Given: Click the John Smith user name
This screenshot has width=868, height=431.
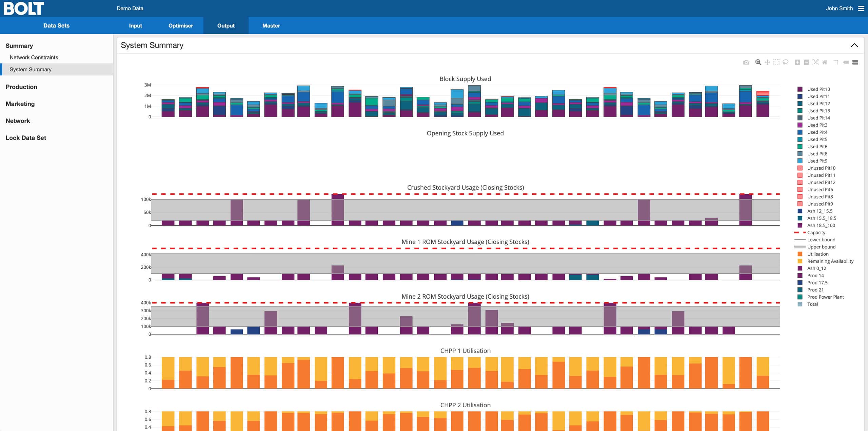Looking at the screenshot, I should click(x=839, y=8).
